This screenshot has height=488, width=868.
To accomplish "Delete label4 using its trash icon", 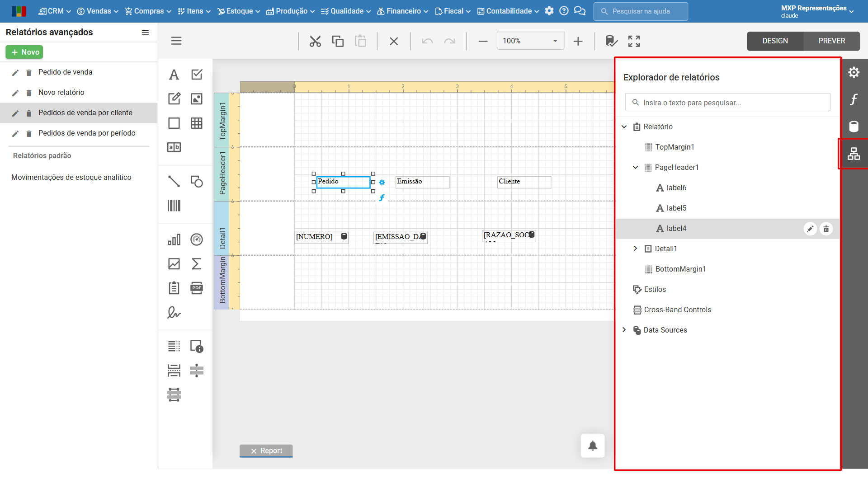I will (826, 229).
